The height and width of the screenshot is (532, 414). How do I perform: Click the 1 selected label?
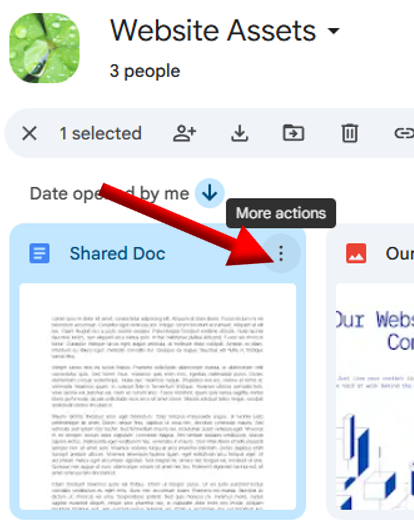click(100, 133)
